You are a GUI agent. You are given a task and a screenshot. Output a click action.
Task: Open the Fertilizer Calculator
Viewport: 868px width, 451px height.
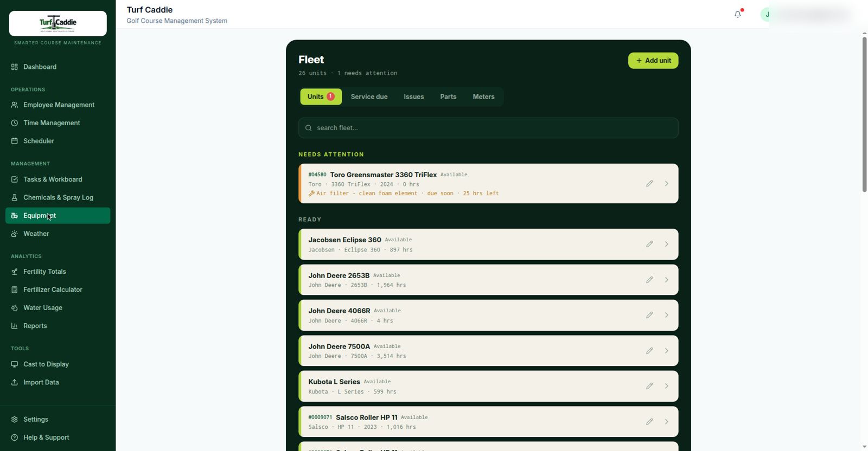(x=58, y=289)
